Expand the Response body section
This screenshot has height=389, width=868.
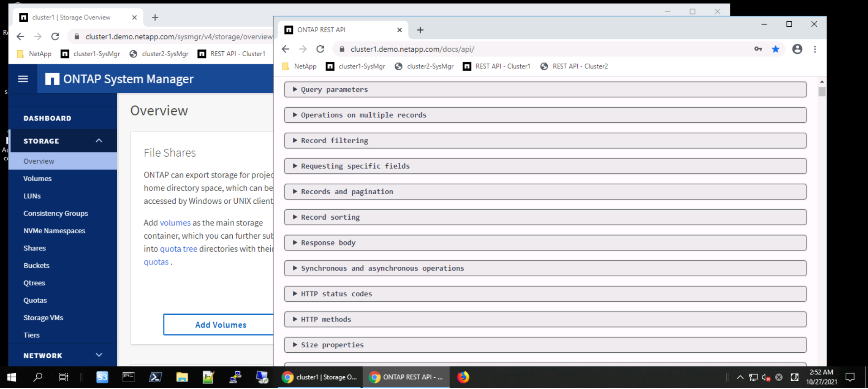click(545, 242)
